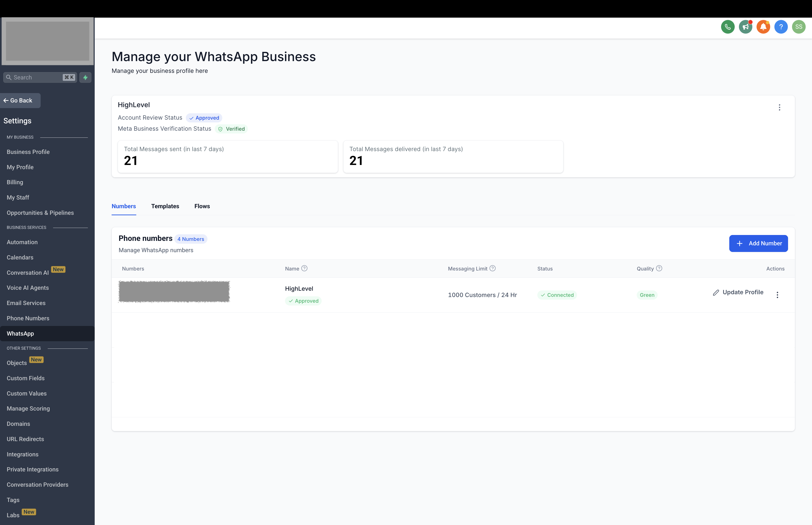
Task: Click the Add Number button
Action: pyautogui.click(x=758, y=243)
